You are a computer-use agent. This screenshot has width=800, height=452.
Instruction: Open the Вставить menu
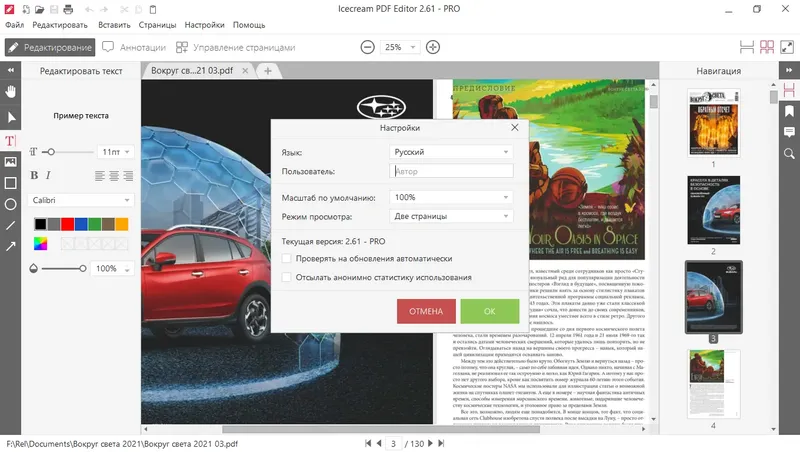pos(114,24)
